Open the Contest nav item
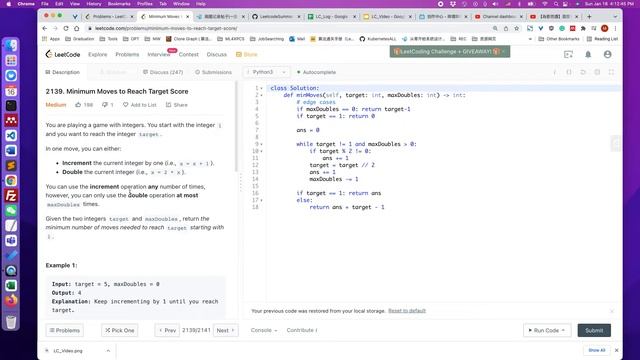The width and height of the screenshot is (640, 360). click(x=189, y=54)
